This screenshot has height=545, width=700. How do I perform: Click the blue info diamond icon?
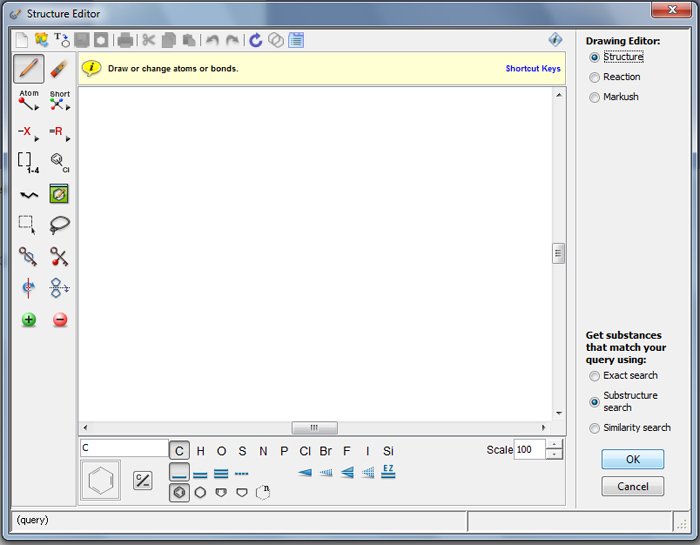[x=555, y=40]
